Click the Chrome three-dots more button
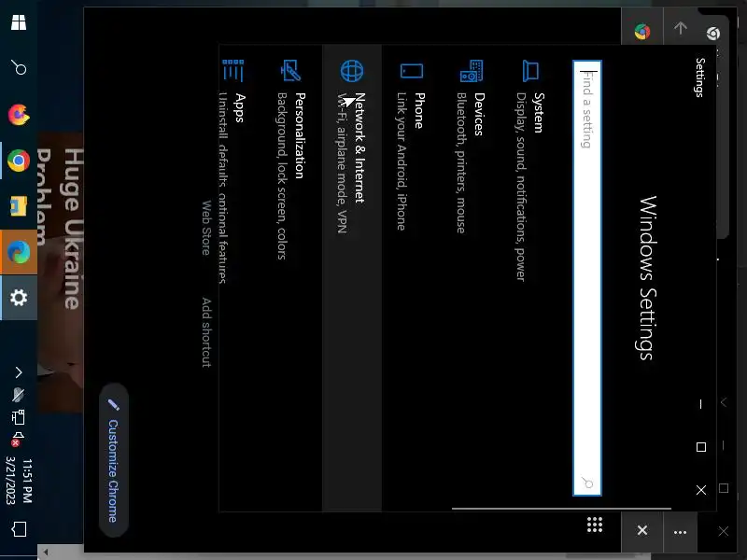Screen dimensions: 747x560 pos(681,532)
